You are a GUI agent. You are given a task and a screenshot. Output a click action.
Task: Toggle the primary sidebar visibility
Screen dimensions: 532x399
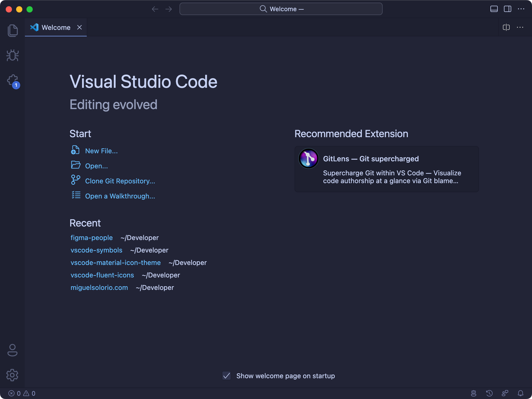click(494, 9)
